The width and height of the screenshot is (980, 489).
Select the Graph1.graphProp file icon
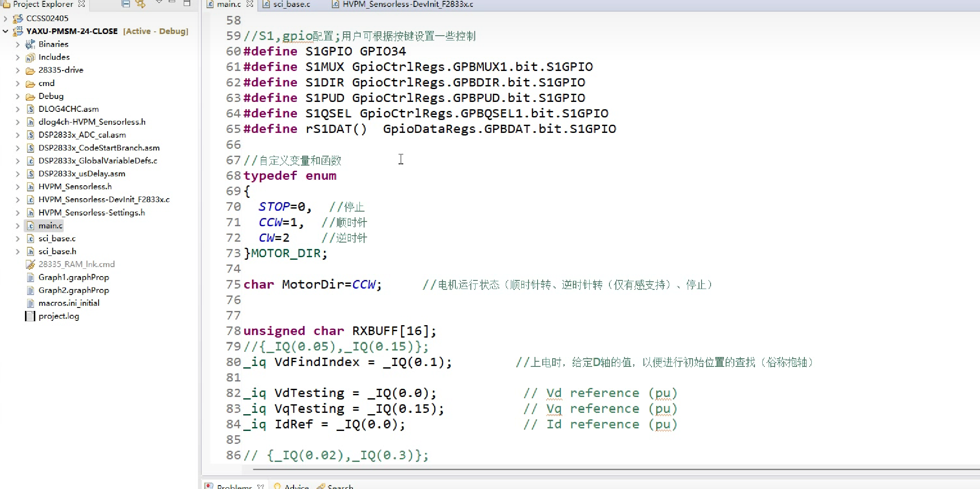pos(30,277)
